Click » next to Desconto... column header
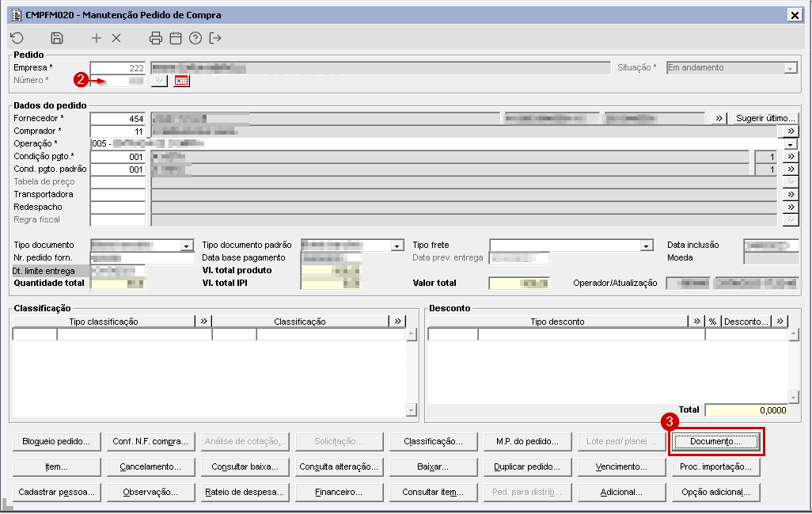 coord(780,322)
